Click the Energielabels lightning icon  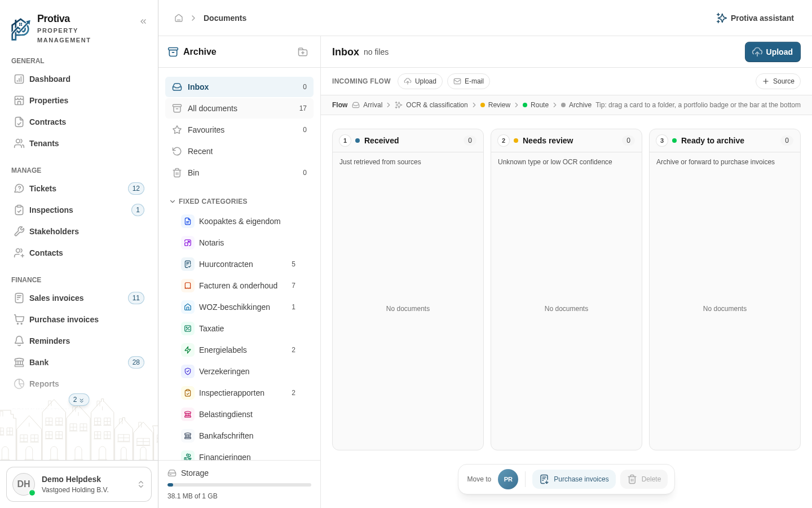[188, 350]
